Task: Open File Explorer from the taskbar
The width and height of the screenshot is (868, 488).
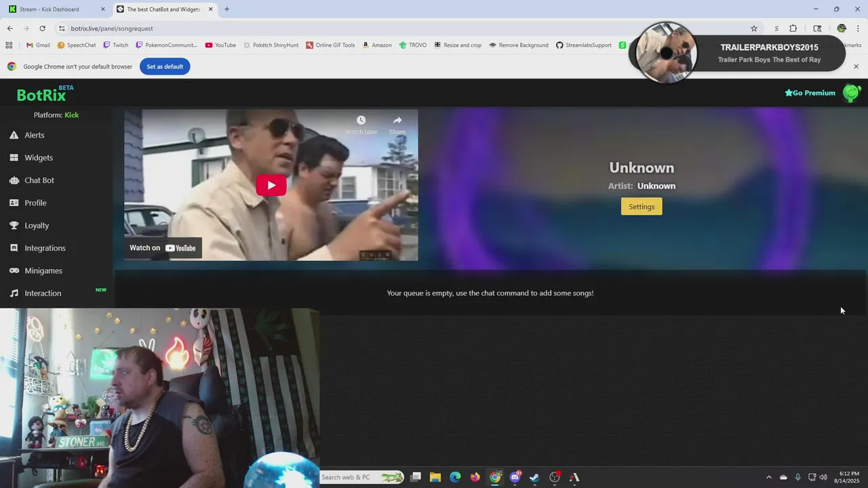Action: pyautogui.click(x=435, y=477)
